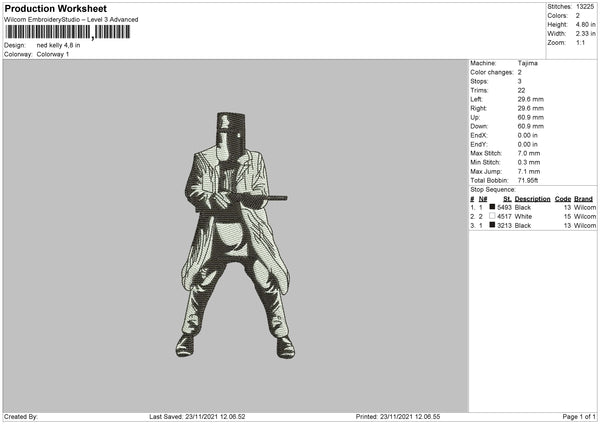This screenshot has width=600, height=424.
Task: Select the Description column header
Action: point(532,199)
